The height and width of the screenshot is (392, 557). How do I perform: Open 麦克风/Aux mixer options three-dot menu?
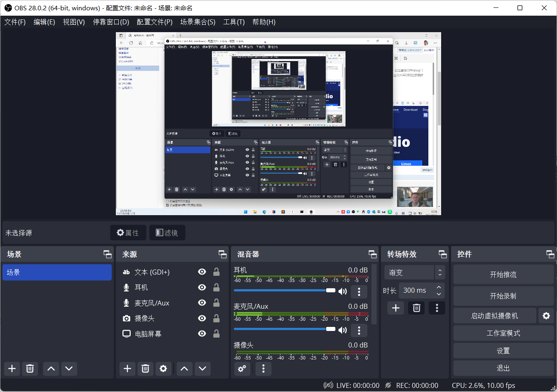(x=359, y=330)
